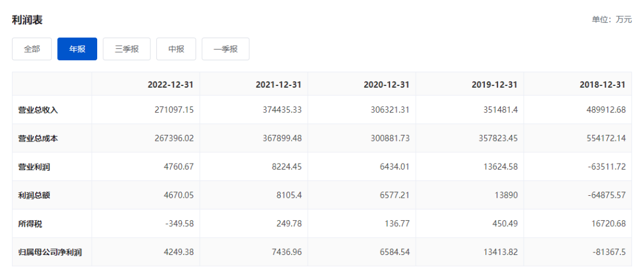This screenshot has height=280, width=644.
Task: Select the 全部 tab
Action: (32, 49)
